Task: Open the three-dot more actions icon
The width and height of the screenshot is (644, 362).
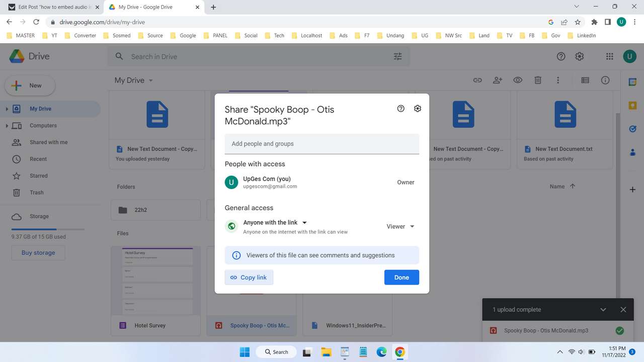Action: point(557,80)
